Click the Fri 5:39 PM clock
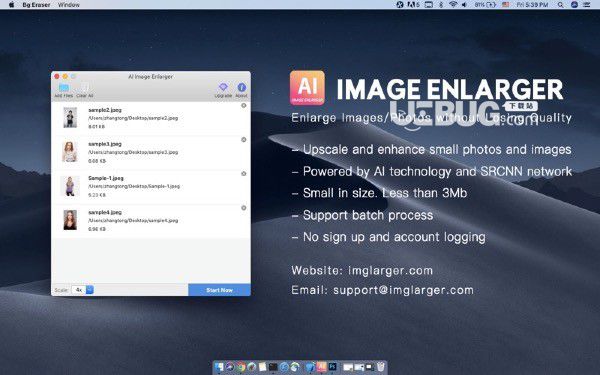This screenshot has height=375, width=600. tap(532, 5)
